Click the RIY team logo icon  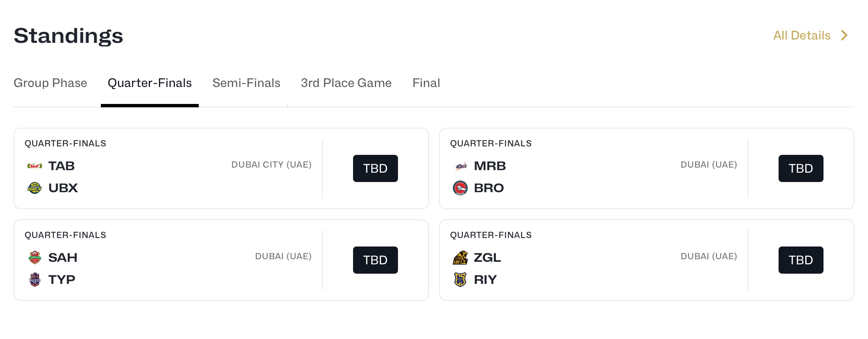[x=460, y=280]
